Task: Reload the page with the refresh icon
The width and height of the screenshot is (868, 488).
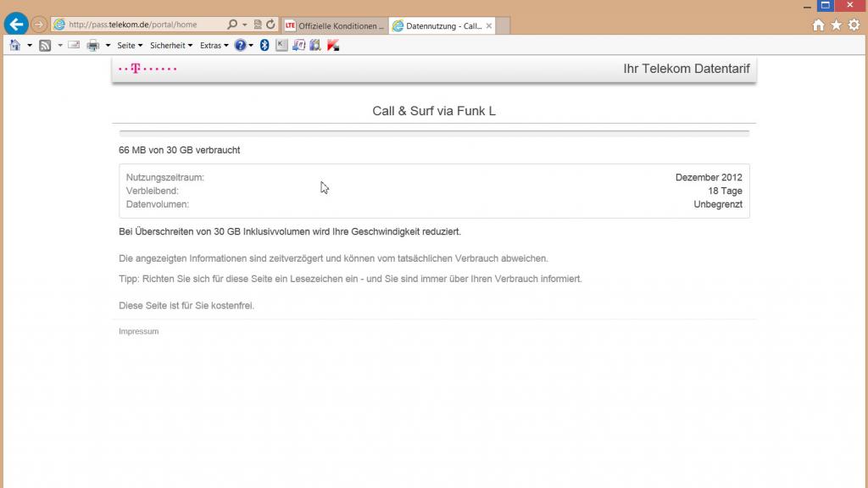Action: [x=270, y=25]
